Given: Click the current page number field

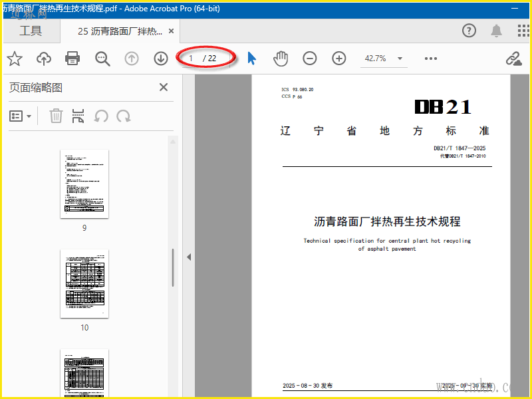Looking at the screenshot, I should point(191,59).
